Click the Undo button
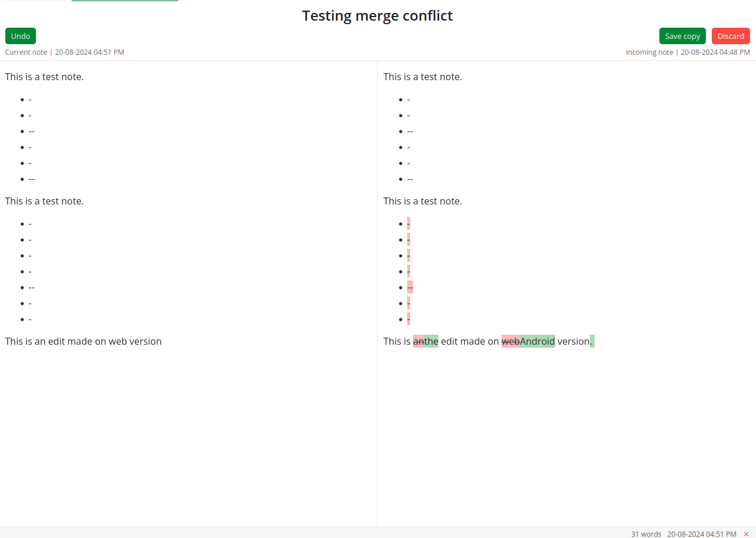This screenshot has height=538, width=756. coord(21,36)
